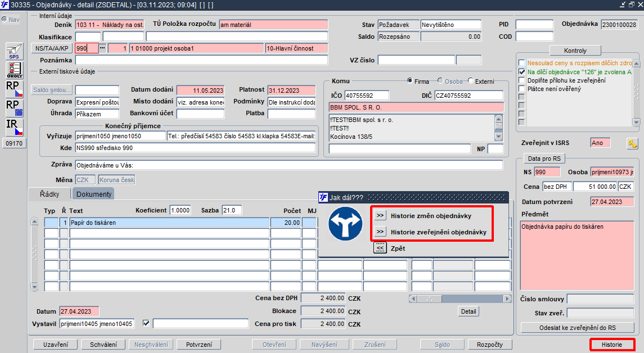
Task: Click the Úhrada field Příkazem
Action: 97,114
